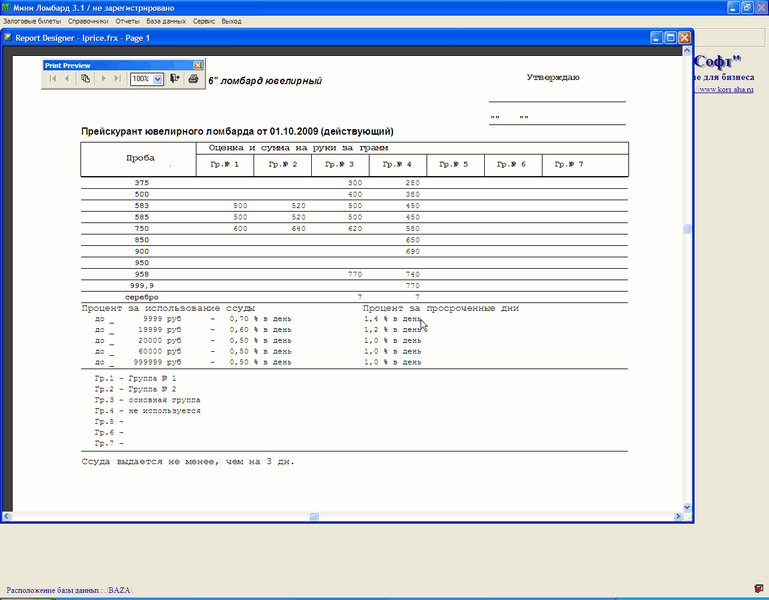Open the Справочники menu

88,21
